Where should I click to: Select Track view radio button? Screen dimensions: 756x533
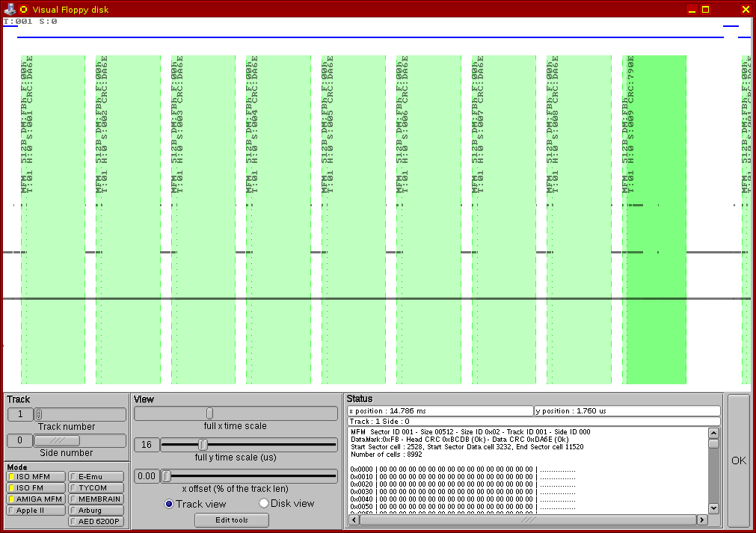(169, 504)
